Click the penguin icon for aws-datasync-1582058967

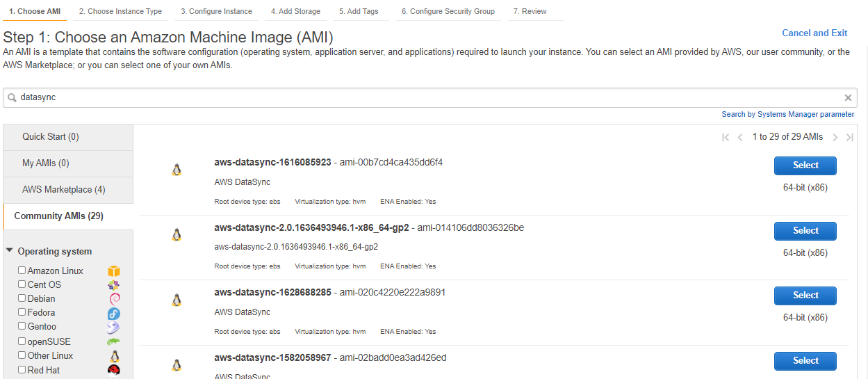(x=177, y=365)
